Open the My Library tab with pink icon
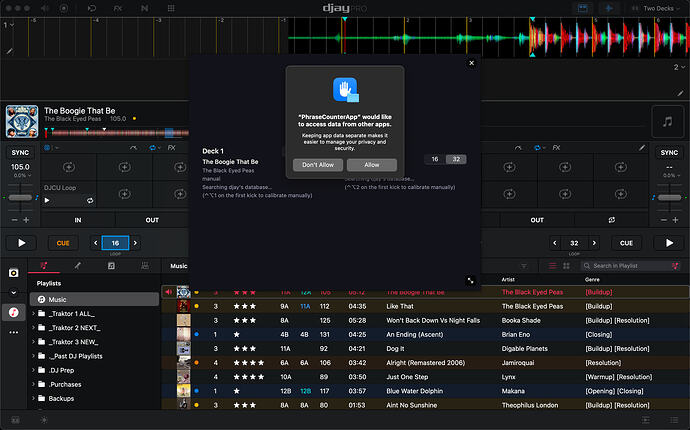Image resolution: width=690 pixels, height=430 pixels. (44, 265)
